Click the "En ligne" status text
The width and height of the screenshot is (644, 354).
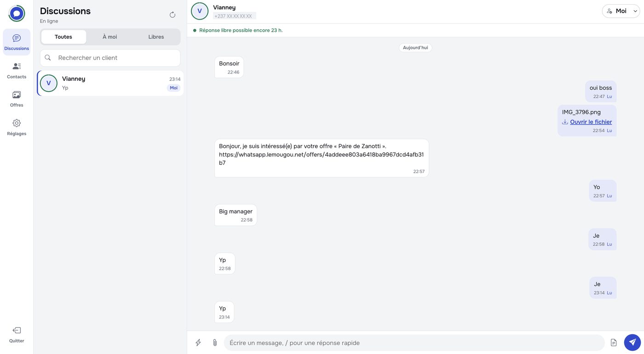49,21
